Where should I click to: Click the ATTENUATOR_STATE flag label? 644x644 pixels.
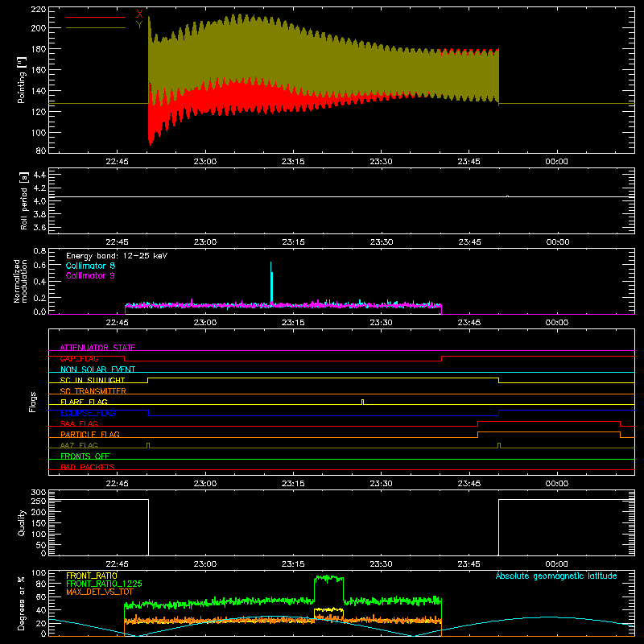click(97, 348)
